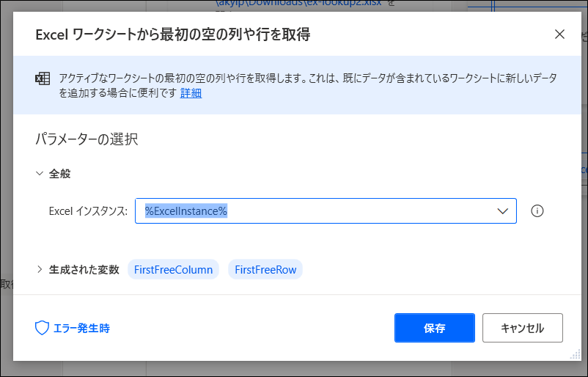Viewport: 588px width, 377px height.
Task: Collapse the 全般 section chevron
Action: tap(40, 173)
